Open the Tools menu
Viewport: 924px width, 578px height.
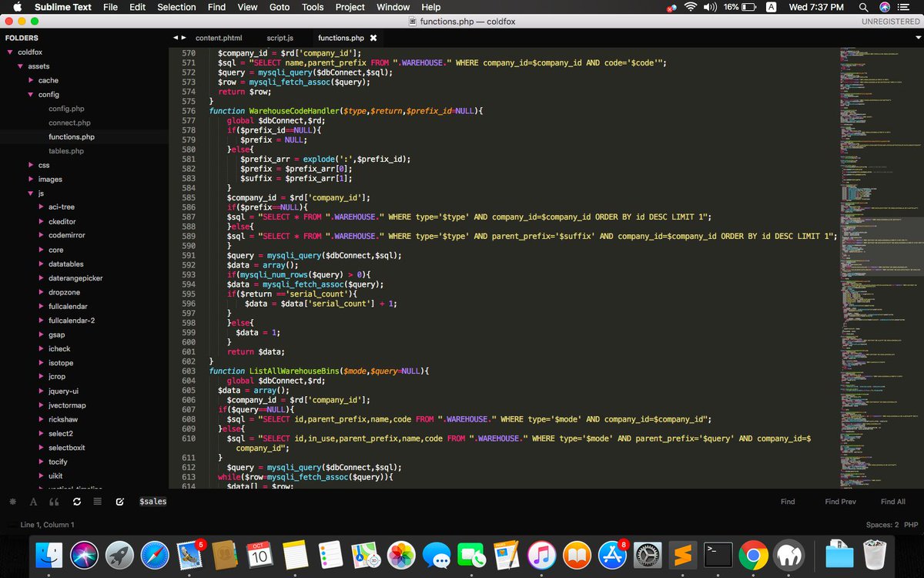(x=313, y=7)
